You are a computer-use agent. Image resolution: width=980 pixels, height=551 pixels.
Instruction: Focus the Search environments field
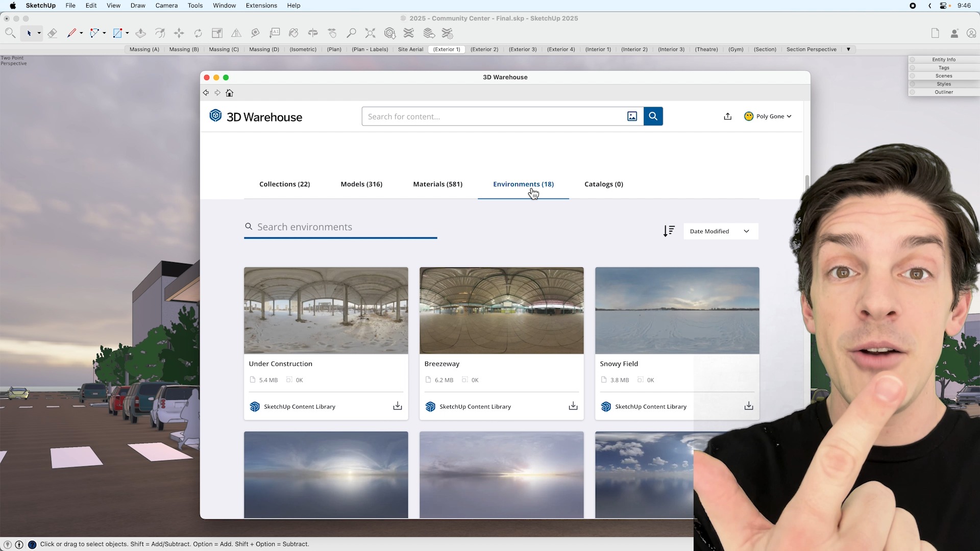pos(340,227)
